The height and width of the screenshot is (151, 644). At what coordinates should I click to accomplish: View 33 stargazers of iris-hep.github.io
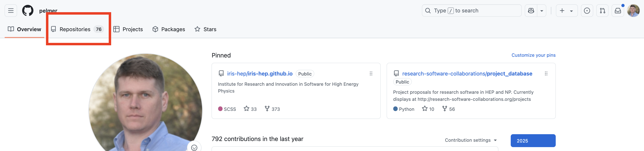(250, 109)
